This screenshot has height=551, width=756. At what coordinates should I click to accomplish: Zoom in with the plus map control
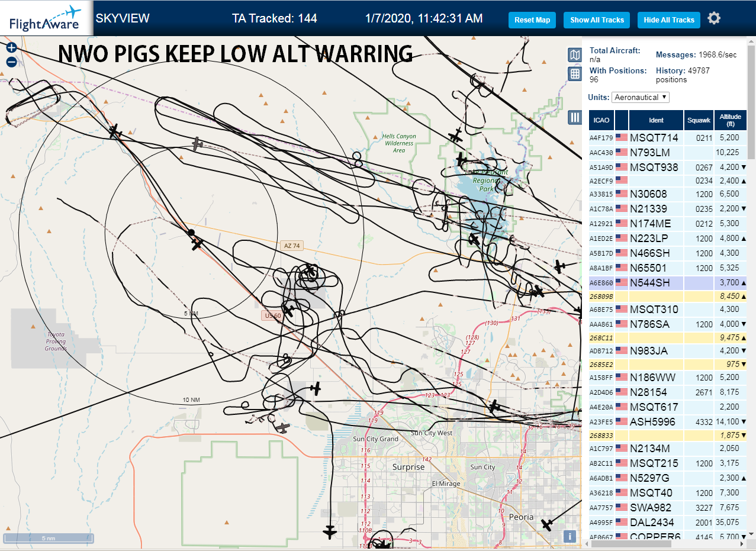(x=11, y=48)
